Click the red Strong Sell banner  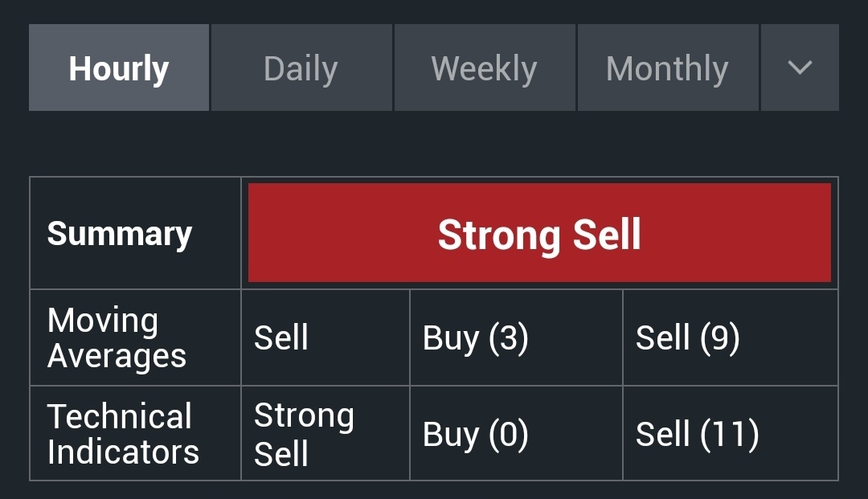(540, 232)
